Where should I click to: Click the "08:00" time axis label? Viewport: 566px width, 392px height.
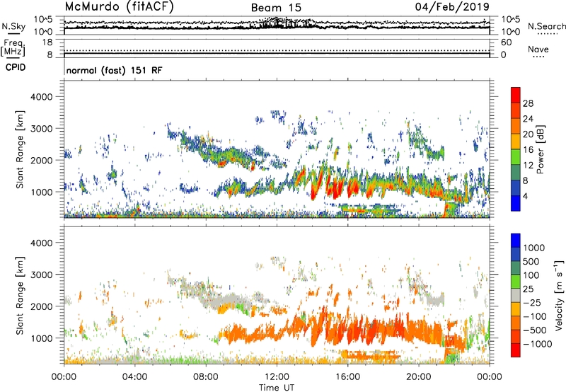point(206,377)
